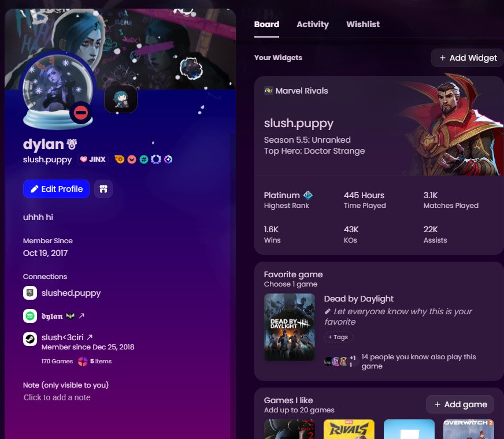The height and width of the screenshot is (439, 504).
Task: Open the Spotify profile external link arrow
Action: pyautogui.click(x=81, y=316)
